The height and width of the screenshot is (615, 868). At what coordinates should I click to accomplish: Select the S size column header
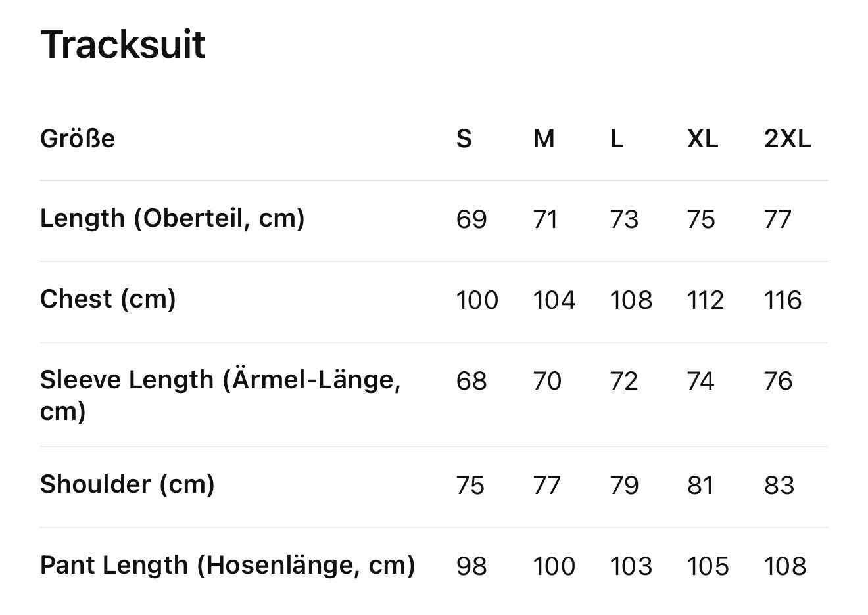click(464, 139)
